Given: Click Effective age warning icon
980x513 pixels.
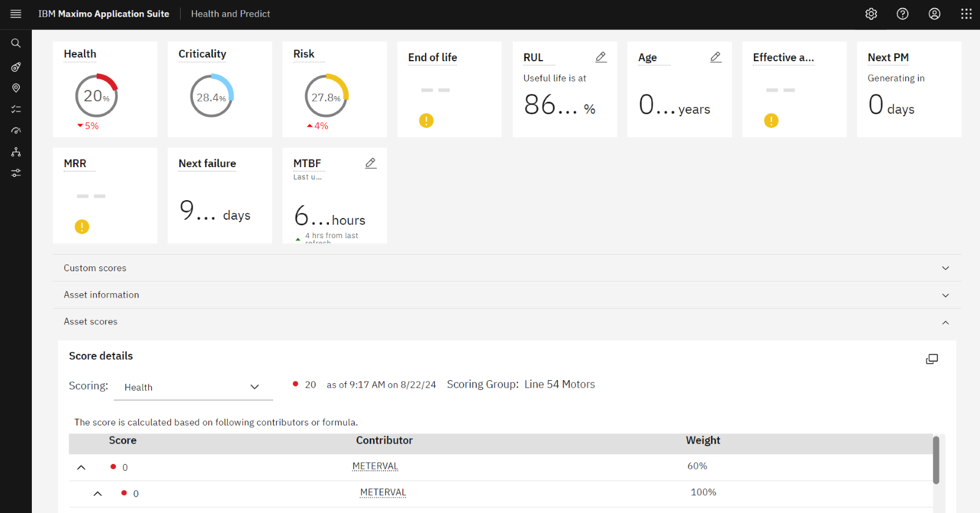Looking at the screenshot, I should tap(771, 121).
